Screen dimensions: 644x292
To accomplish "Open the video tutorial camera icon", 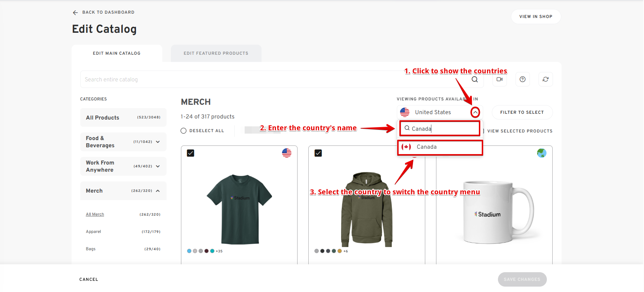I will 499,79.
